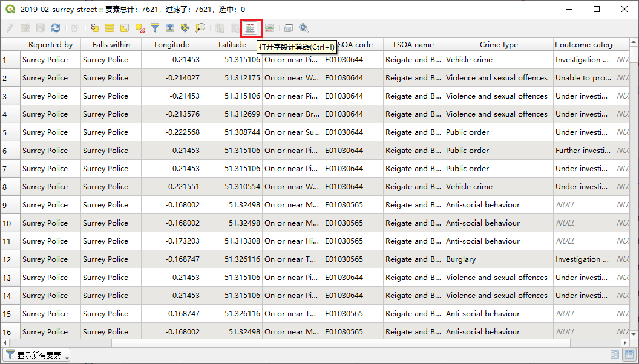Screen dimensions: 639x364
Task: Select row number 12 header
Action: 11,259
